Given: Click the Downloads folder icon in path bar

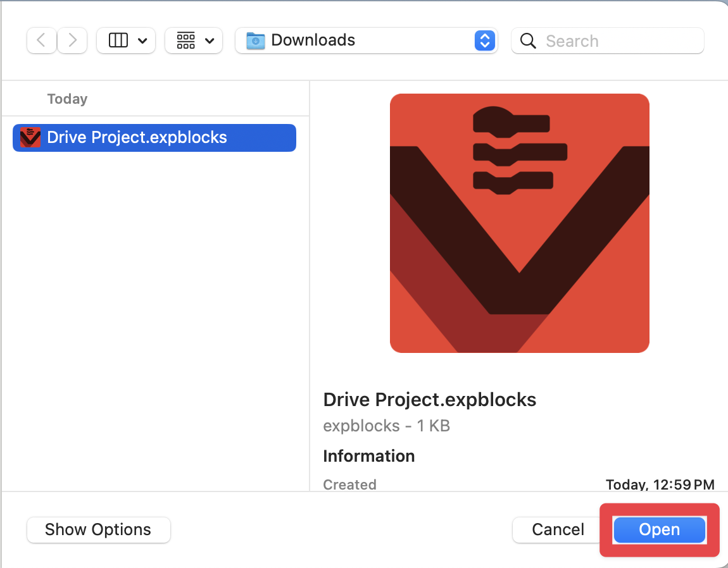Looking at the screenshot, I should [x=255, y=40].
